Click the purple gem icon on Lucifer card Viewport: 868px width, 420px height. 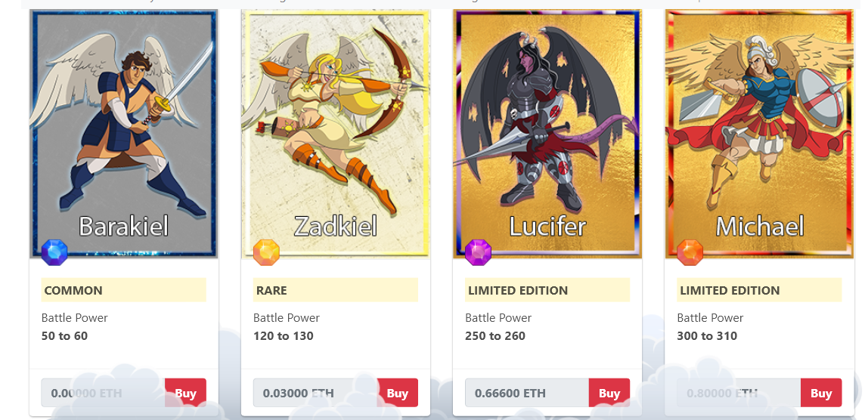tap(479, 252)
